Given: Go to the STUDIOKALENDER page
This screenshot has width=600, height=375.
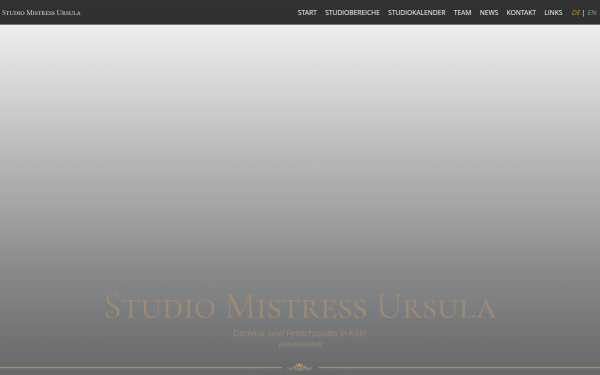Looking at the screenshot, I should click(x=416, y=13).
